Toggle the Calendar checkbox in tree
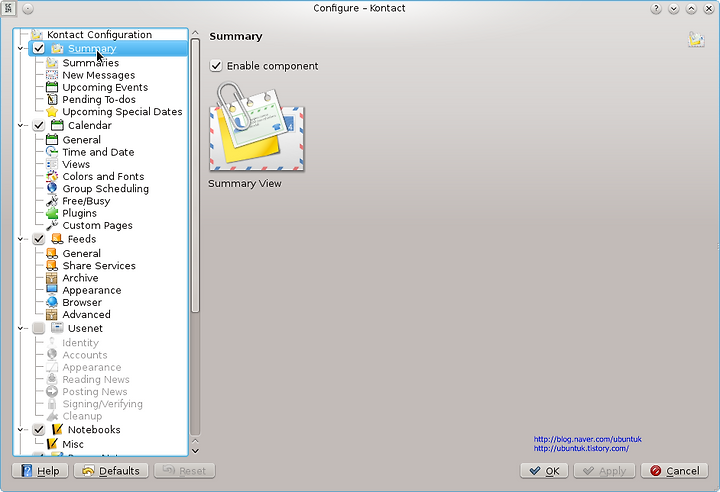Image resolution: width=720 pixels, height=492 pixels. pyautogui.click(x=39, y=125)
